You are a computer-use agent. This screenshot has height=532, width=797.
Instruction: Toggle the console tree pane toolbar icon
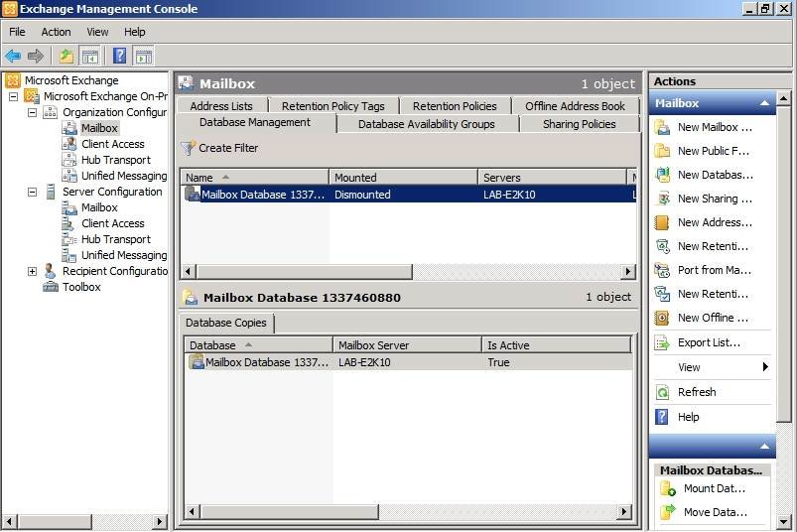click(x=90, y=56)
